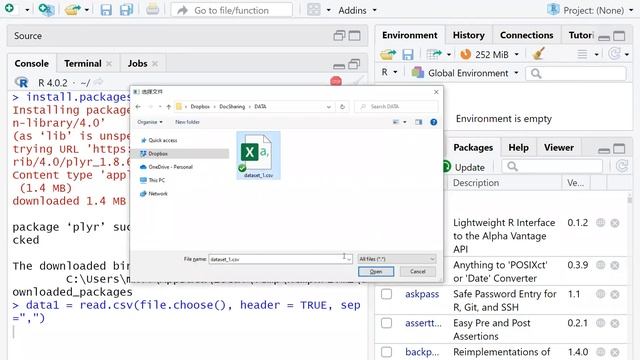Open the Project (None) menu
The width and height of the screenshot is (640, 360).
tap(591, 10)
